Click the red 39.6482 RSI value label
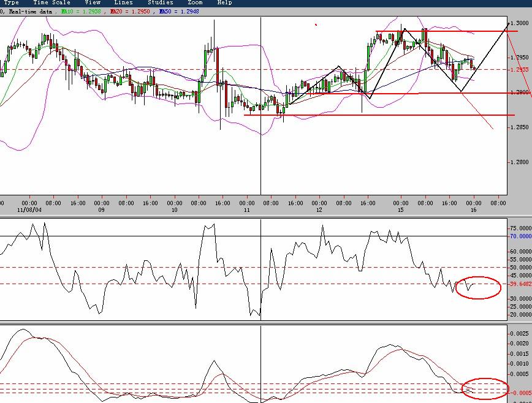 coord(521,284)
